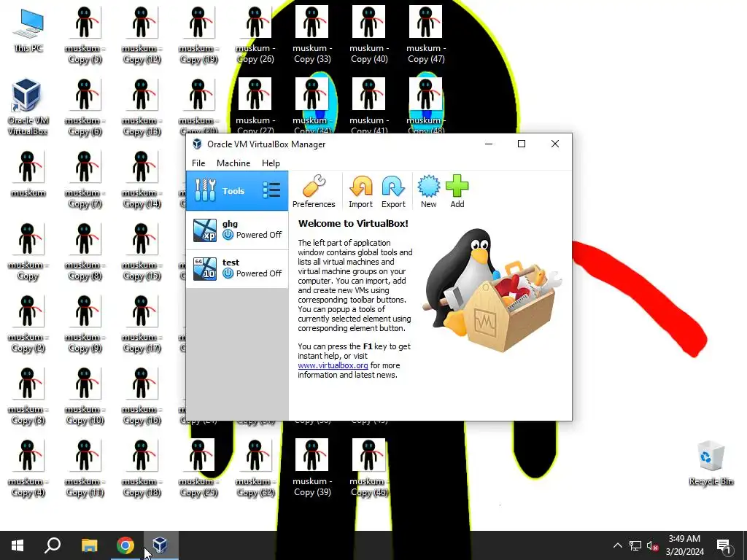Select the Tools entry in sidebar

pyautogui.click(x=237, y=190)
